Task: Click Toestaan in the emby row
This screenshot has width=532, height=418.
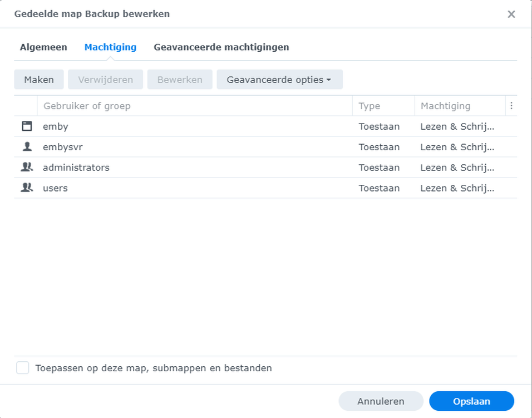Action: point(379,126)
